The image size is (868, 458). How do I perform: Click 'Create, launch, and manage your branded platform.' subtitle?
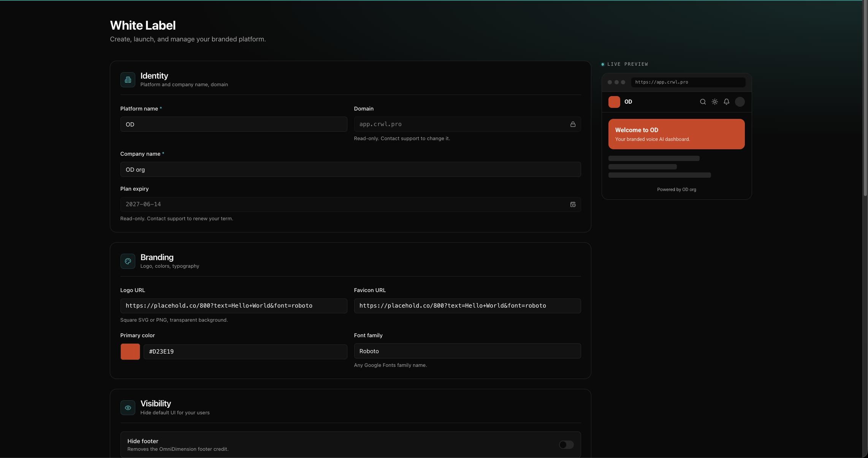[188, 39]
